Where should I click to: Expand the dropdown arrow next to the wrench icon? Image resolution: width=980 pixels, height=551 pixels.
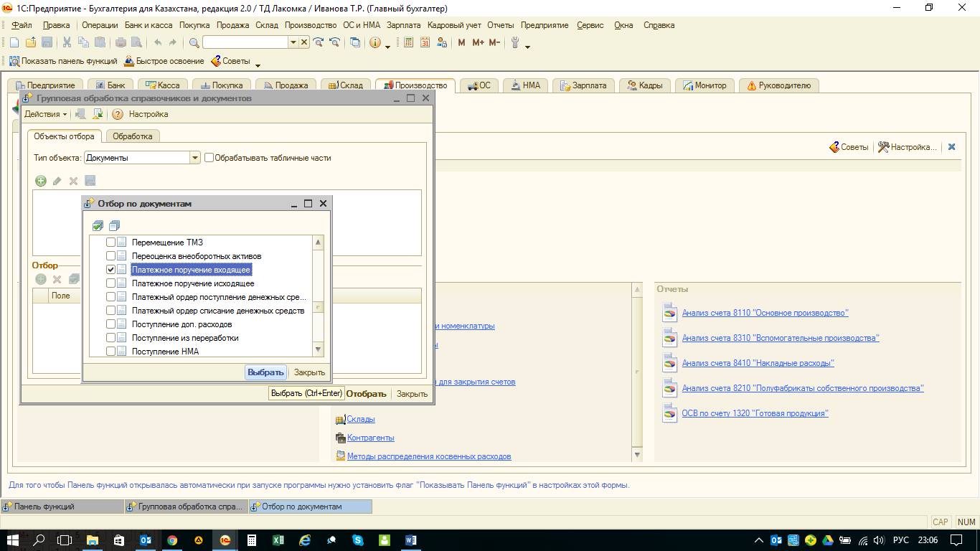tap(527, 47)
